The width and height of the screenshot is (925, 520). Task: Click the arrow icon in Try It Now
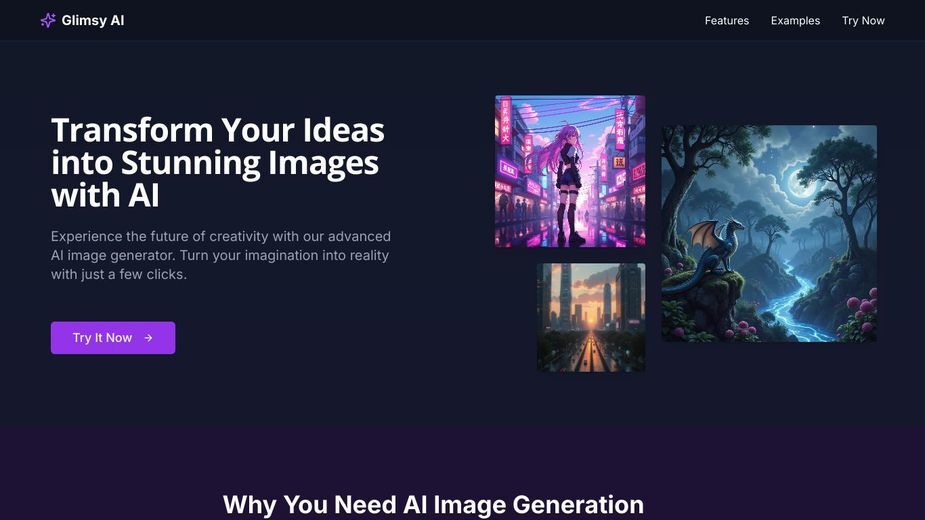tap(149, 338)
